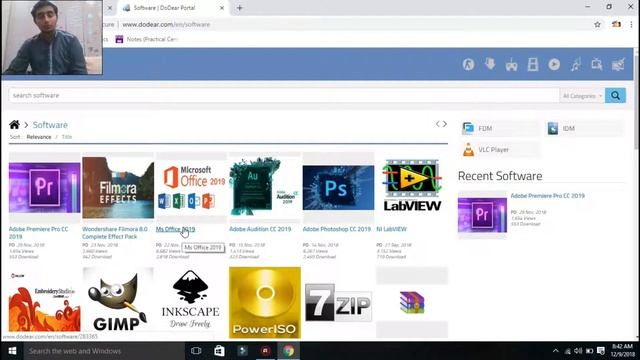Bookmark this page with the star icon
This screenshot has height=360, width=640.
(x=597, y=24)
